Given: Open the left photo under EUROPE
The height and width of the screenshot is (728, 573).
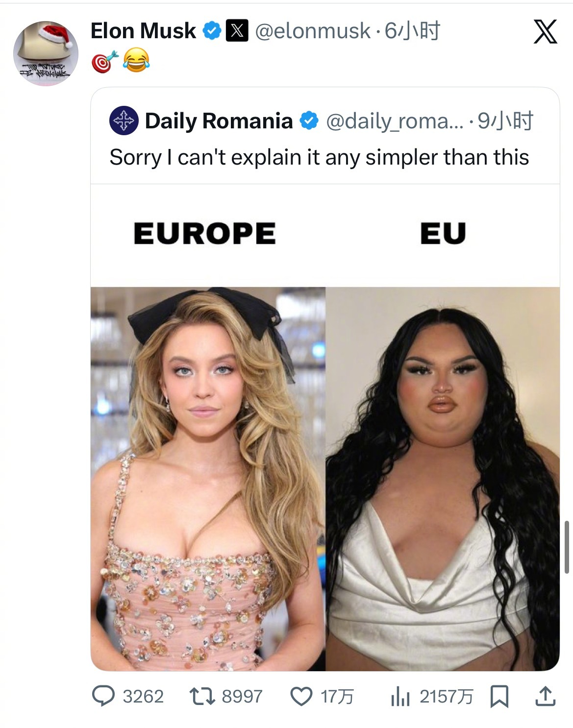Looking at the screenshot, I should click(208, 478).
